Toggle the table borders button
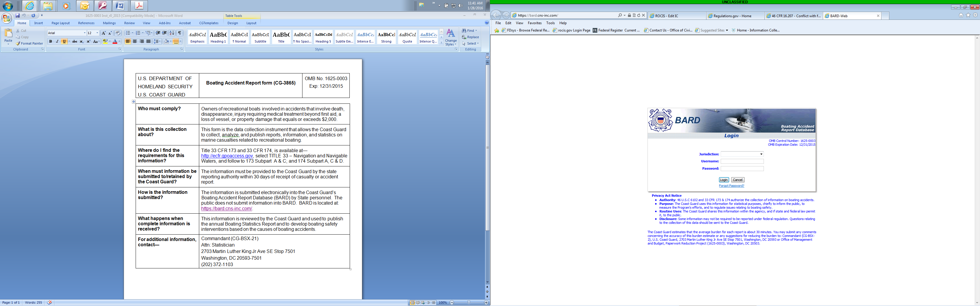Screen dimensions: 980x306 [176, 41]
